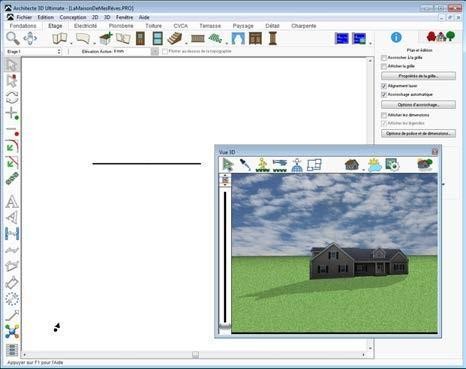Click the eyedropper icon in Vue 3D
The width and height of the screenshot is (466, 369).
coord(245,165)
